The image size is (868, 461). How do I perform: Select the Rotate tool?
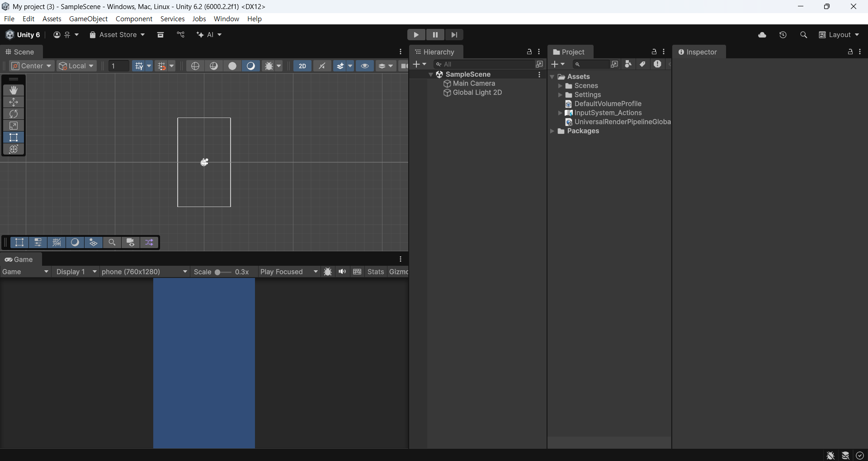(14, 114)
